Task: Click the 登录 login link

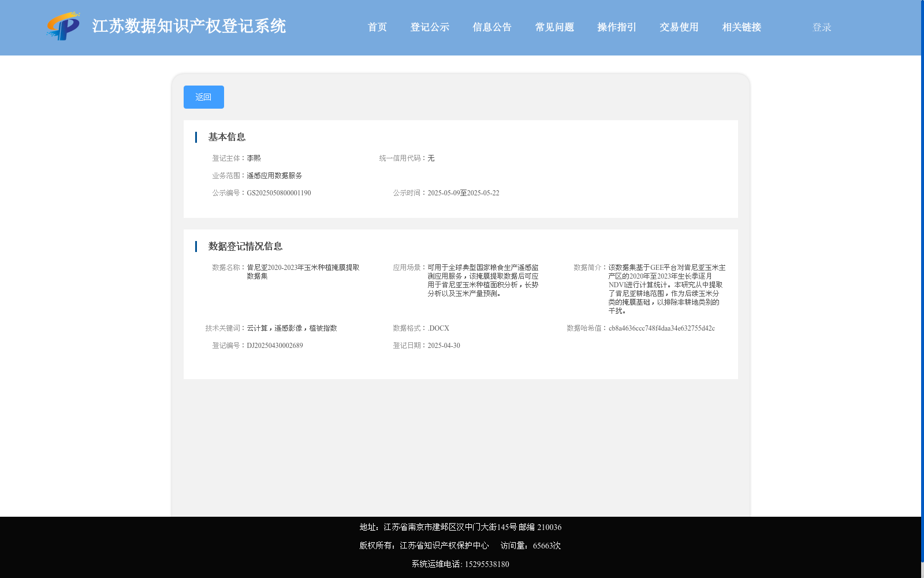Action: coord(822,27)
